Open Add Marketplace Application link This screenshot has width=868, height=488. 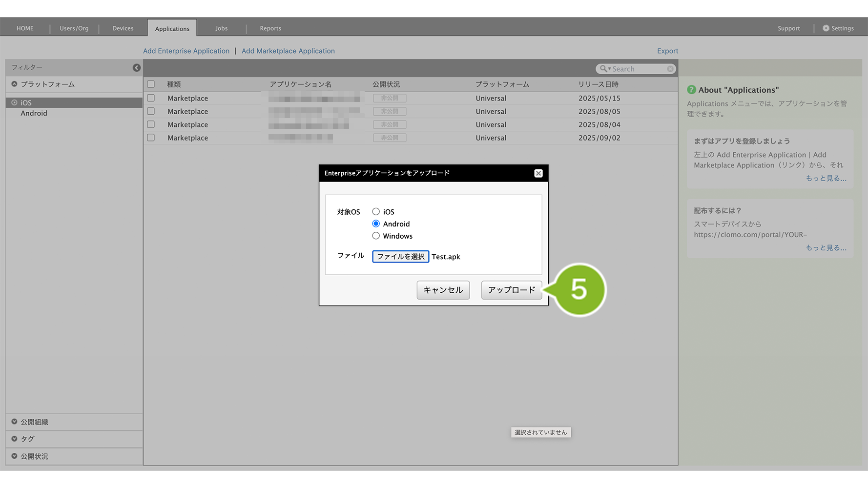(x=288, y=51)
